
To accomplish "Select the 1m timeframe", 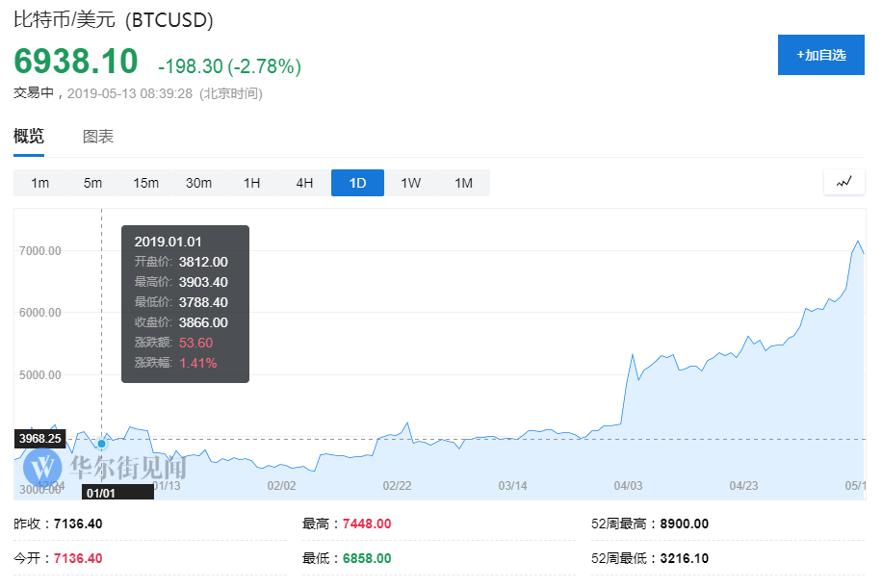I will pos(40,183).
